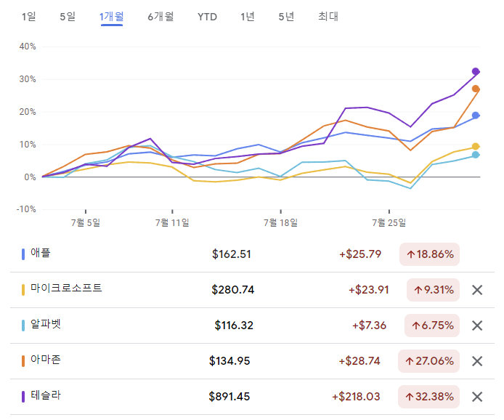Open the 마이크로소프트 stock row

coord(252,290)
